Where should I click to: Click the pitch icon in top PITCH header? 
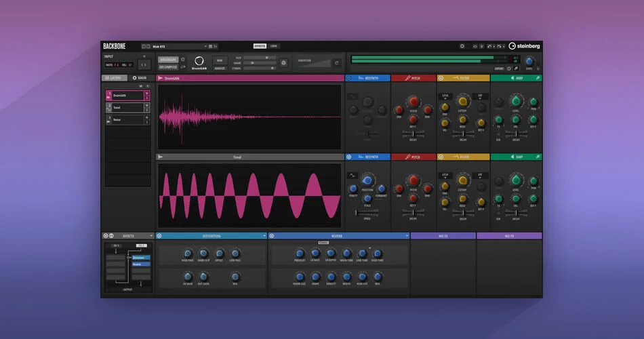click(408, 78)
